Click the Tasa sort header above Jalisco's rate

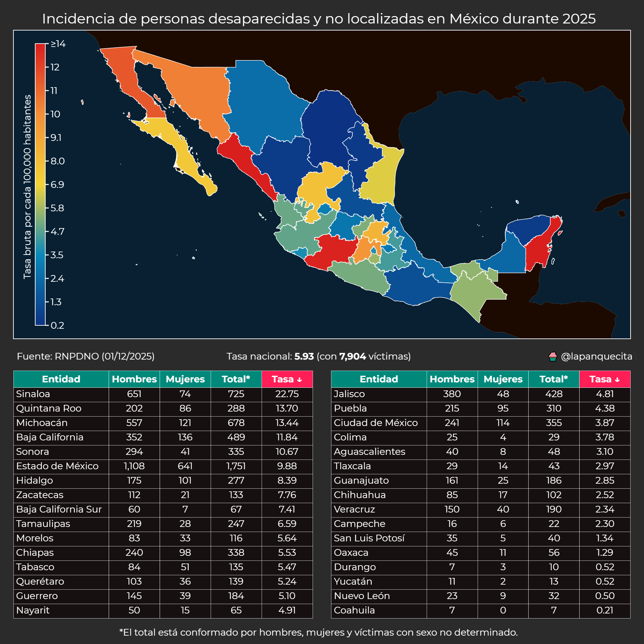coord(605,379)
